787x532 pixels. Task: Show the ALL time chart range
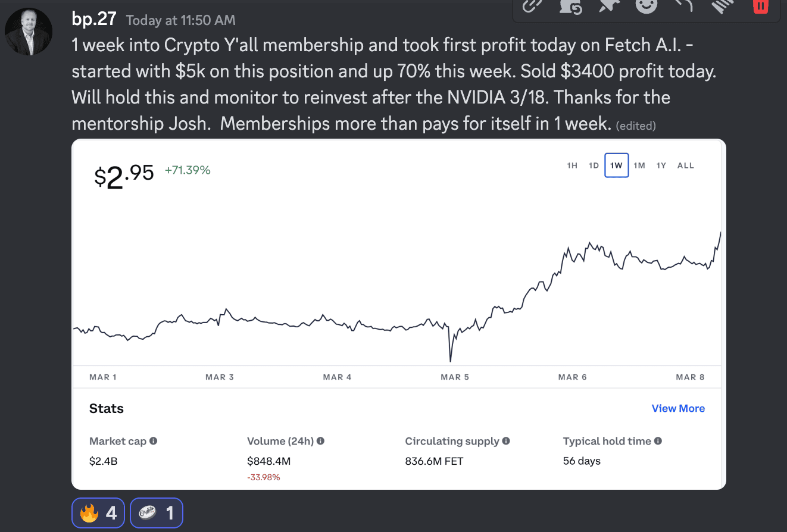click(x=686, y=165)
